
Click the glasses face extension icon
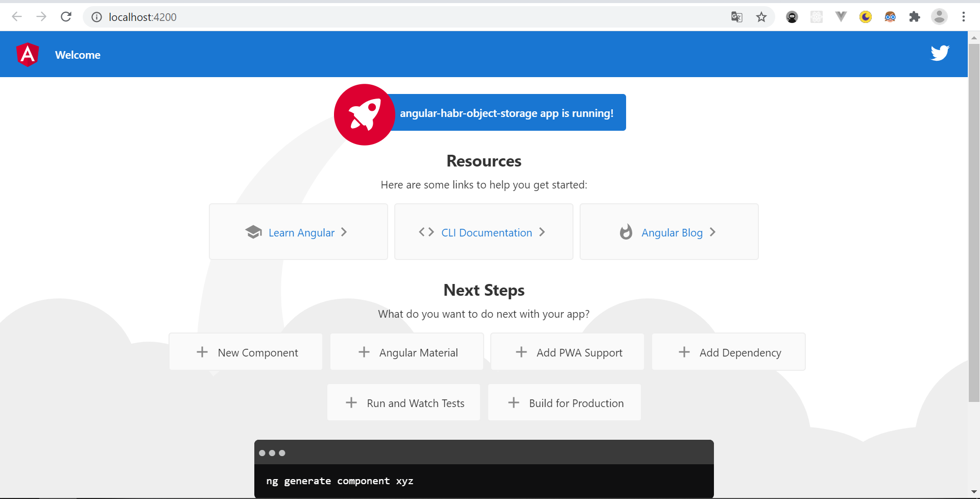click(890, 17)
